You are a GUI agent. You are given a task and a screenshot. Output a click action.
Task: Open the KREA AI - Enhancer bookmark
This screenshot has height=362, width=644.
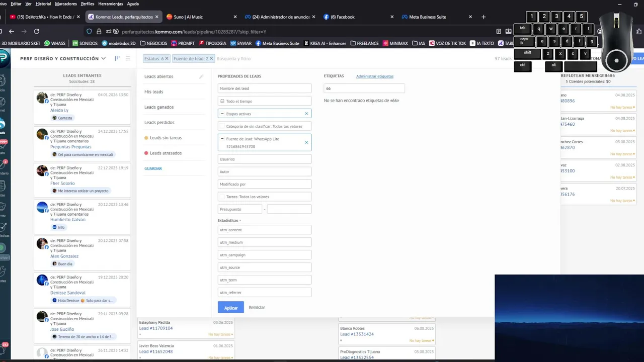coord(325,43)
